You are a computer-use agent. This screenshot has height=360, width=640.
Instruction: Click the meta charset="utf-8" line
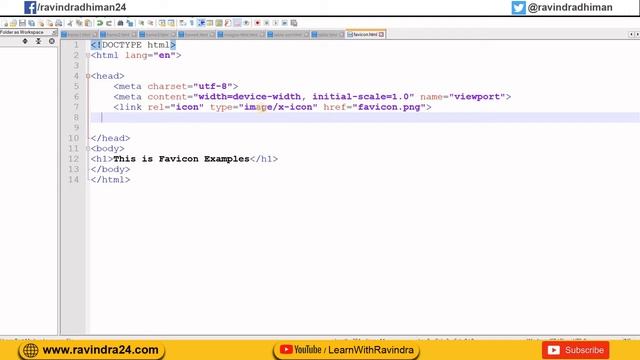coord(176,87)
